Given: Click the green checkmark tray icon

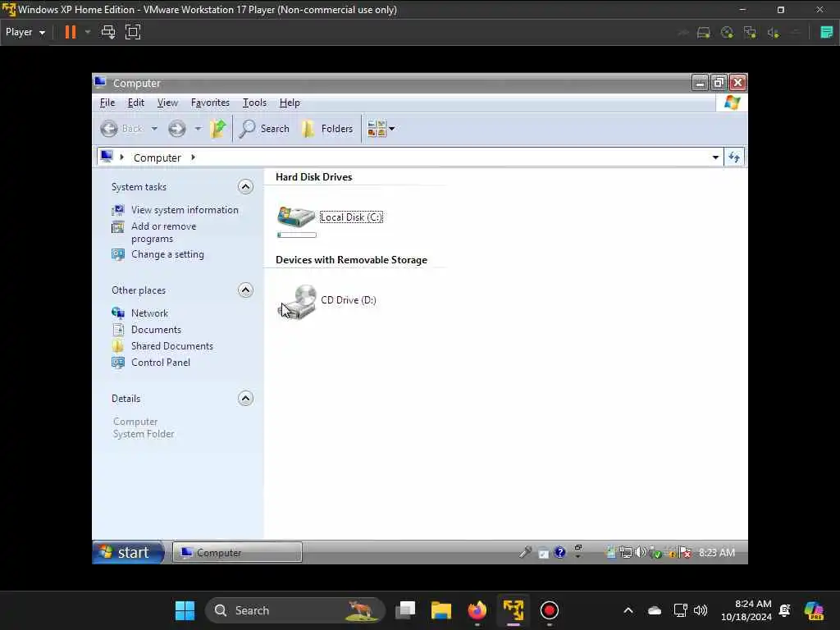Looking at the screenshot, I should 655,553.
